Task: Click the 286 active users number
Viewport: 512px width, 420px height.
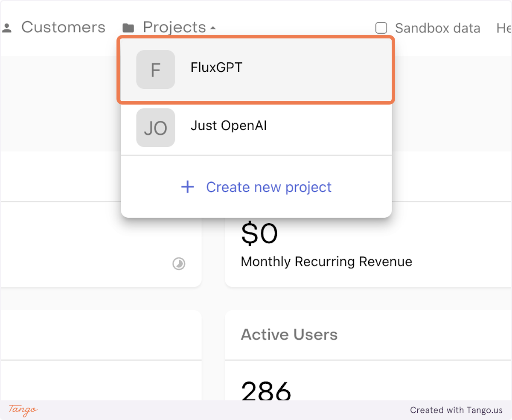Action: pyautogui.click(x=266, y=391)
